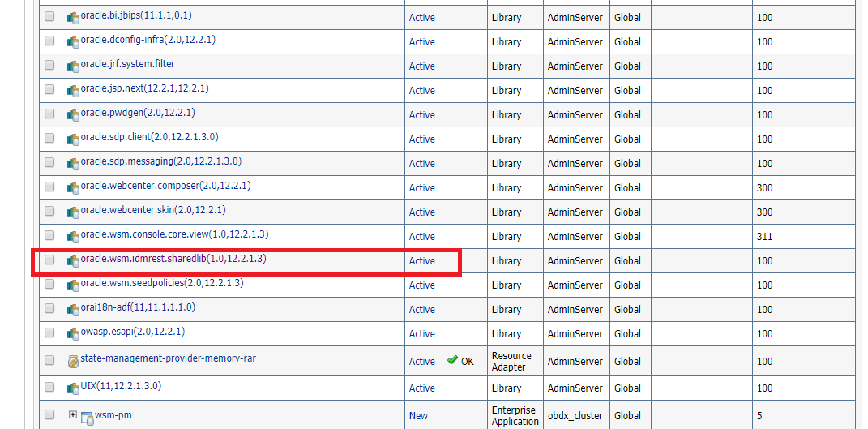Click the UIX library icon
The width and height of the screenshot is (868, 429).
click(x=73, y=388)
